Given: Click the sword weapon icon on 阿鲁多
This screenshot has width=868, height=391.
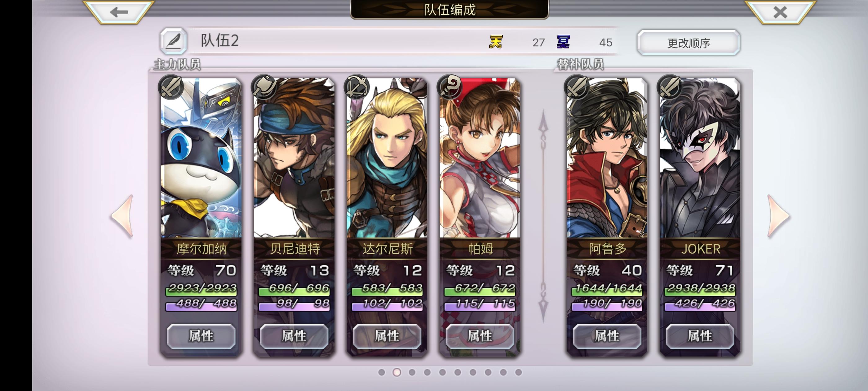Looking at the screenshot, I should 577,87.
